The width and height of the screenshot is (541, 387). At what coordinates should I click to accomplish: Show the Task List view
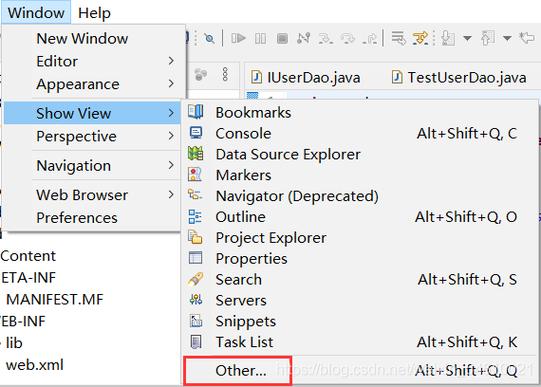[360, 342]
